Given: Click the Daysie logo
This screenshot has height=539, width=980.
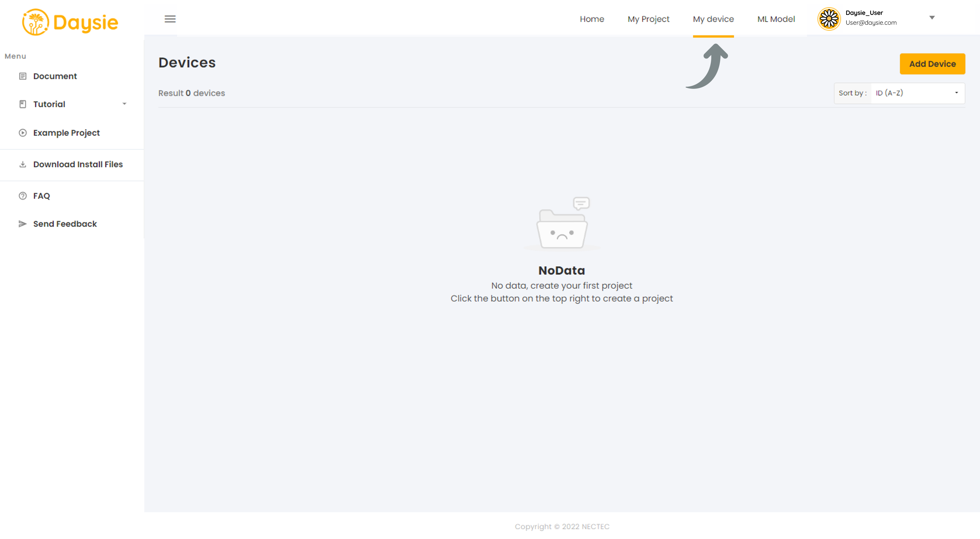Looking at the screenshot, I should [x=70, y=22].
